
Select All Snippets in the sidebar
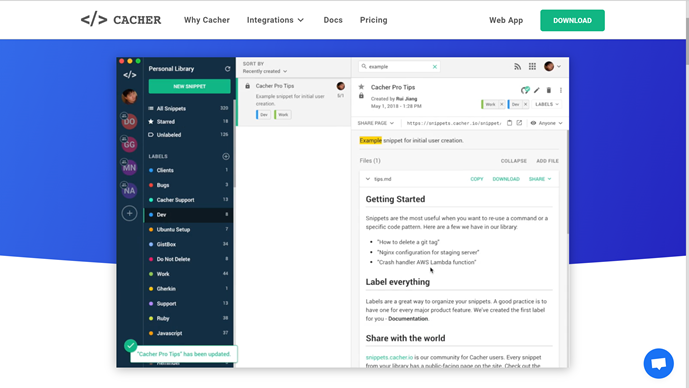(x=189, y=108)
